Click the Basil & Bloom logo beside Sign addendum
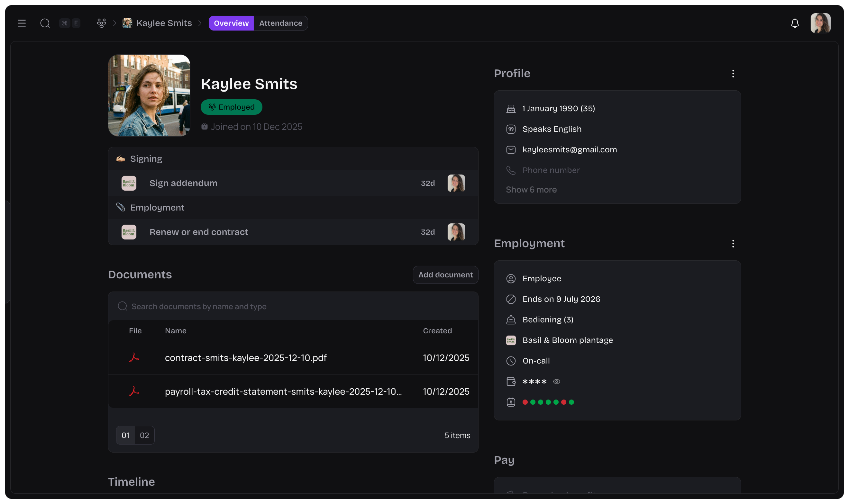 (129, 183)
